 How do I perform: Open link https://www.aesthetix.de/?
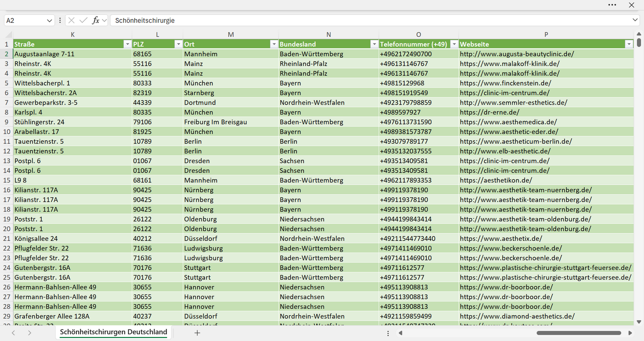pos(501,239)
